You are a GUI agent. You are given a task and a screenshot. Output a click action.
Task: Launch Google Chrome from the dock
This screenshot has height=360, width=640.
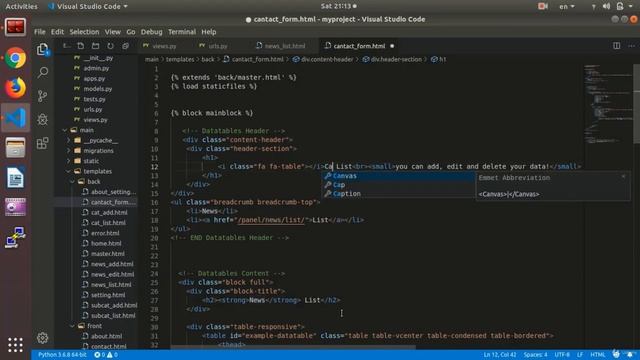16,58
